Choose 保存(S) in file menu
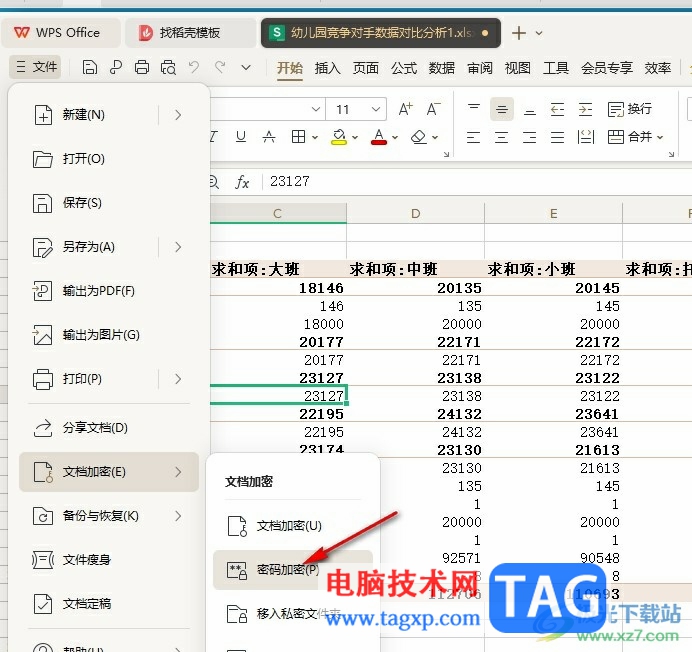Screen dimensions: 692x652 click(x=109, y=203)
